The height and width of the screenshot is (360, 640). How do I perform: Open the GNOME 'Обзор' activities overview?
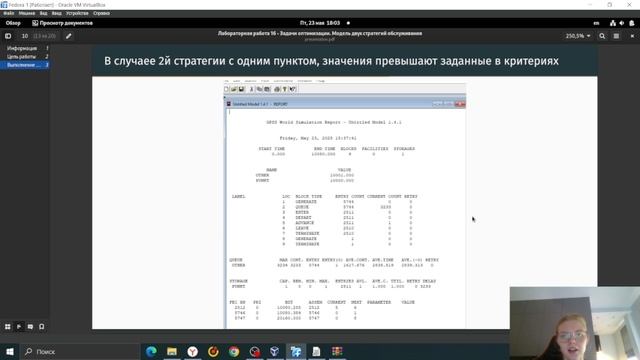point(13,23)
